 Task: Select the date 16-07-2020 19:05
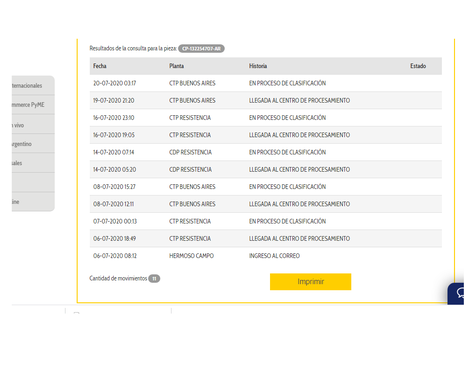[114, 135]
